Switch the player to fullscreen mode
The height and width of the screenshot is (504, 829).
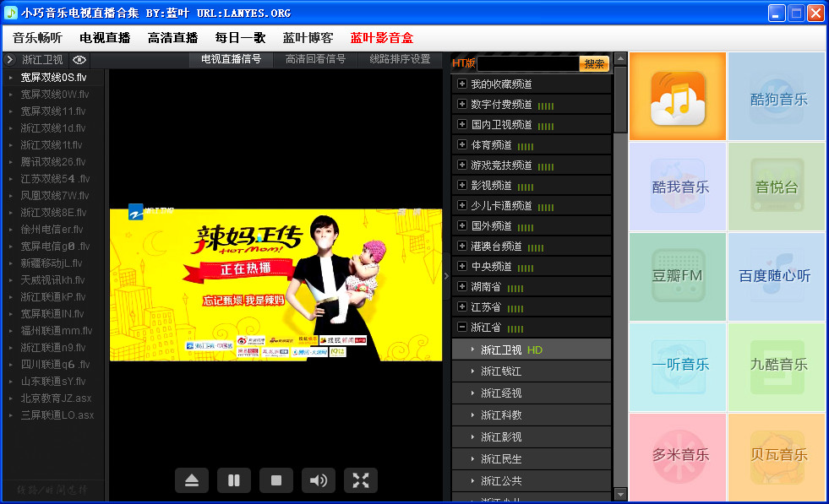360,480
